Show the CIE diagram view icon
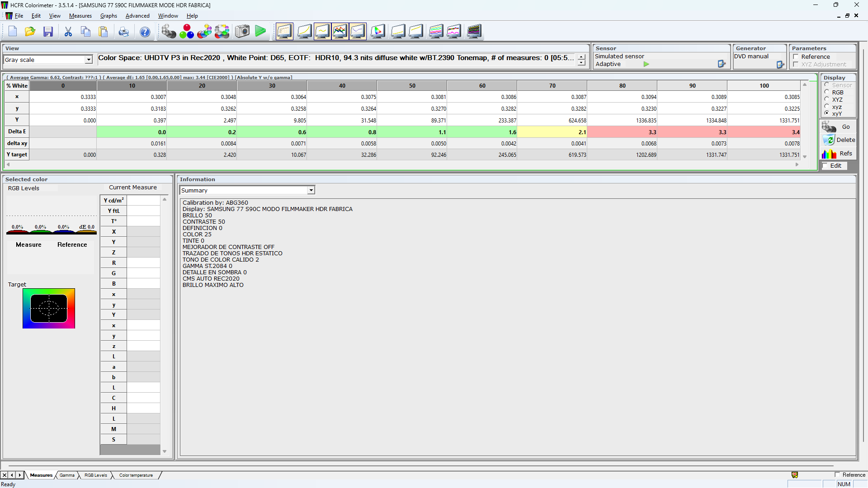The width and height of the screenshot is (868, 488). [x=378, y=32]
